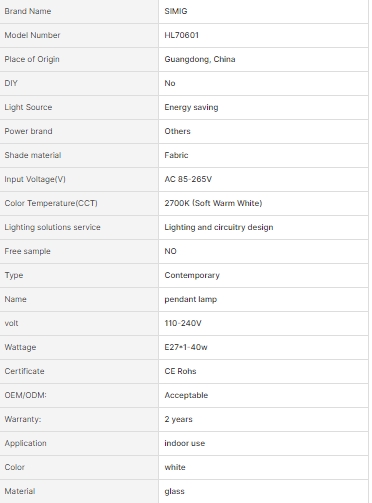This screenshot has width=372, height=503.
Task: Click the Energy saving light source value
Action: 191,107
